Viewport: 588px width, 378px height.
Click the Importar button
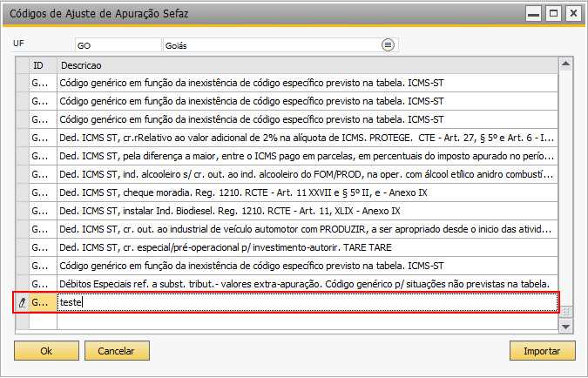click(x=542, y=351)
